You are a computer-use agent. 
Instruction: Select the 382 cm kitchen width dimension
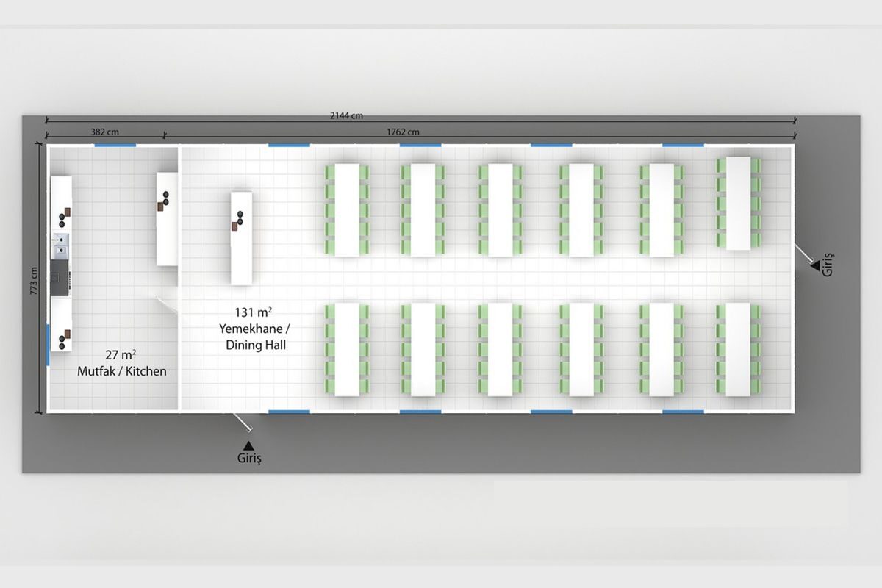104,132
